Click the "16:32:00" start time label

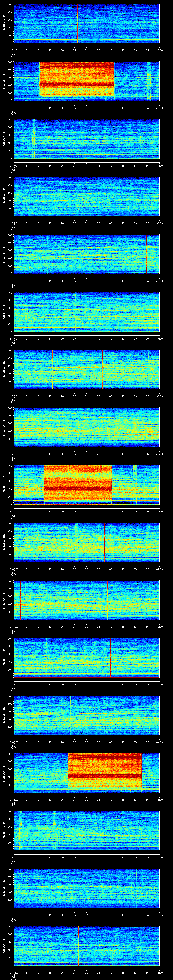[14, 108]
